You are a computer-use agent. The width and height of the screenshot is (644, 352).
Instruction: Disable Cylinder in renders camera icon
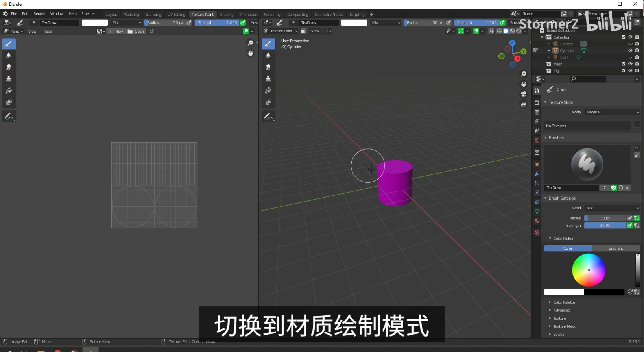click(x=637, y=50)
